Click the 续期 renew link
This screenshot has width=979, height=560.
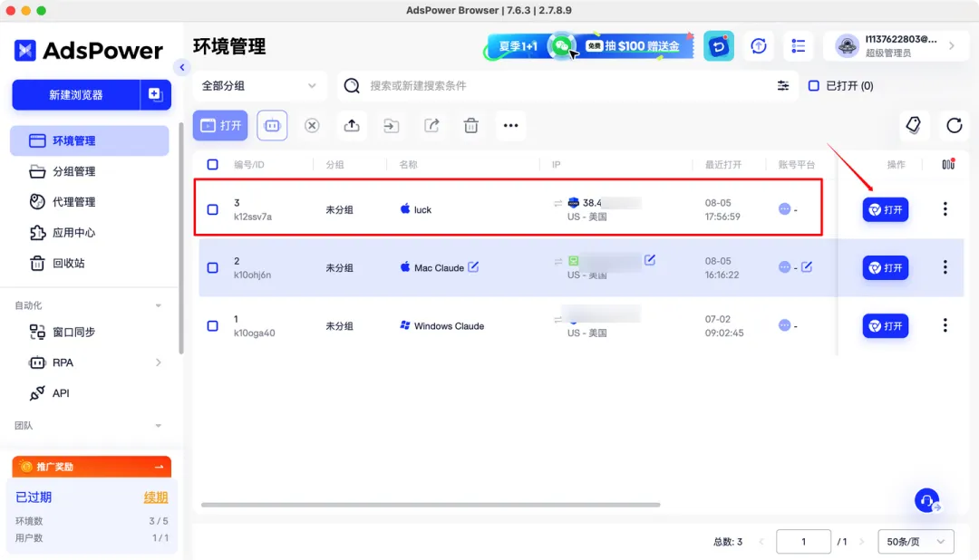click(x=156, y=497)
